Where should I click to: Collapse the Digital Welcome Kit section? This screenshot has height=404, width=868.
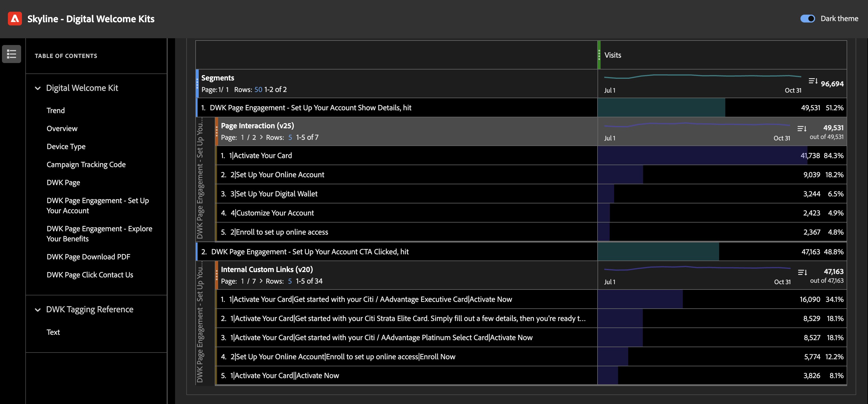pyautogui.click(x=38, y=88)
